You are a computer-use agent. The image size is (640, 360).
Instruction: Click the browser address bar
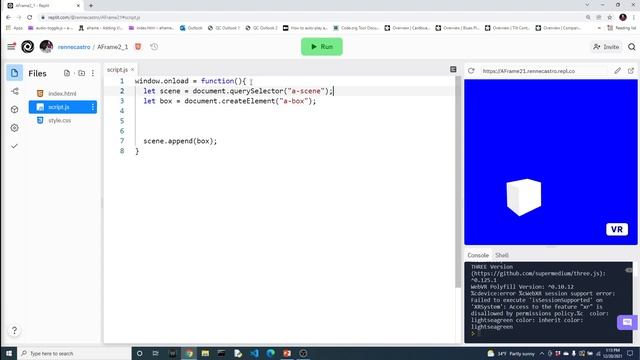coord(310,18)
